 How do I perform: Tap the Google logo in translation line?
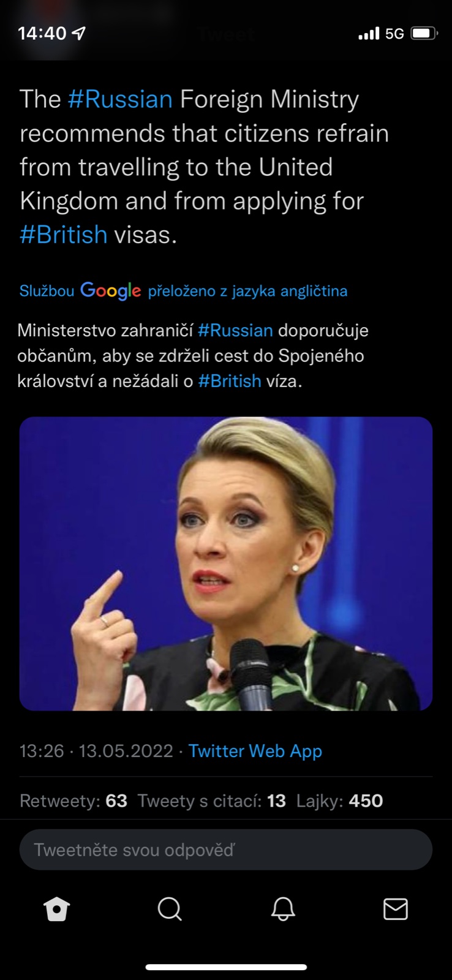pos(111,290)
